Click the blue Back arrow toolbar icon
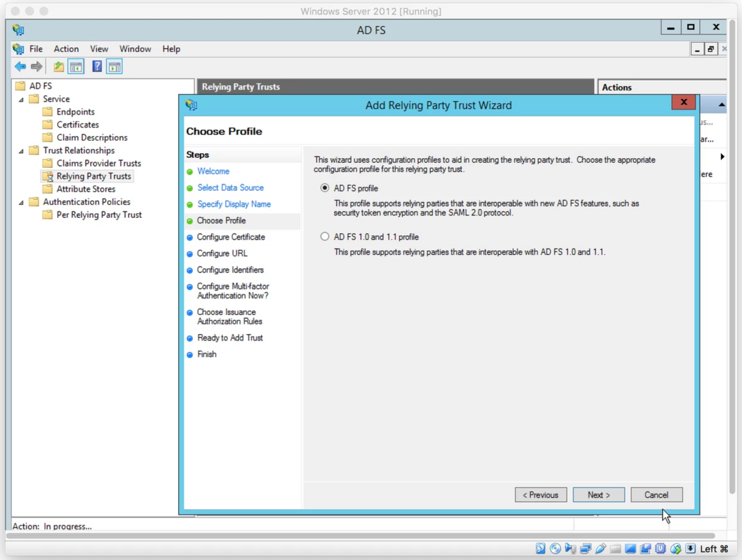Screen dimensions: 742x560 tap(20, 67)
